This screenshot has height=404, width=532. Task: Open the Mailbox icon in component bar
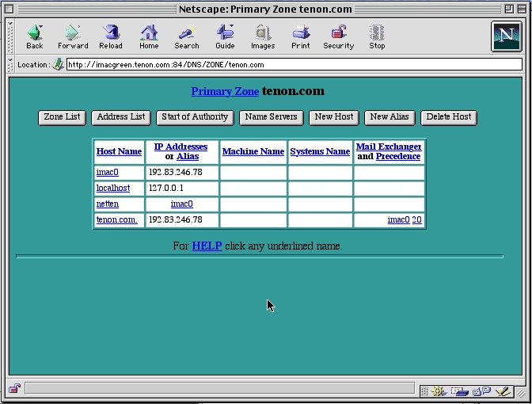tap(459, 391)
